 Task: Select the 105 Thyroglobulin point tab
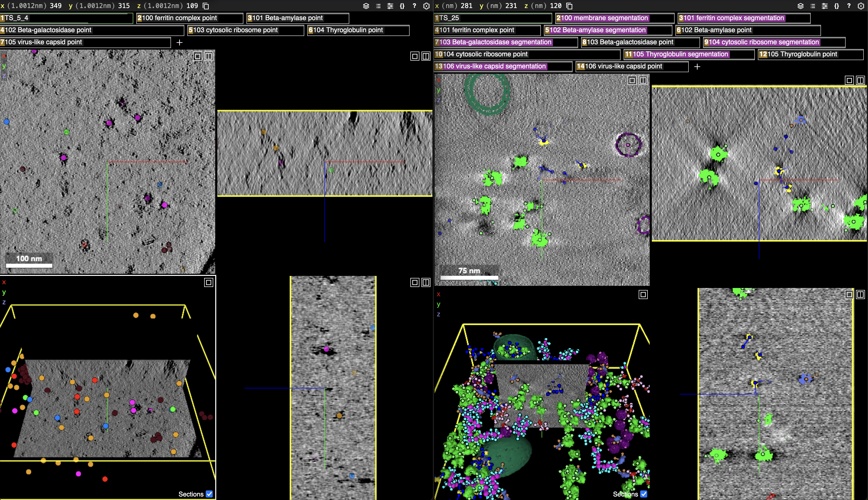click(810, 54)
